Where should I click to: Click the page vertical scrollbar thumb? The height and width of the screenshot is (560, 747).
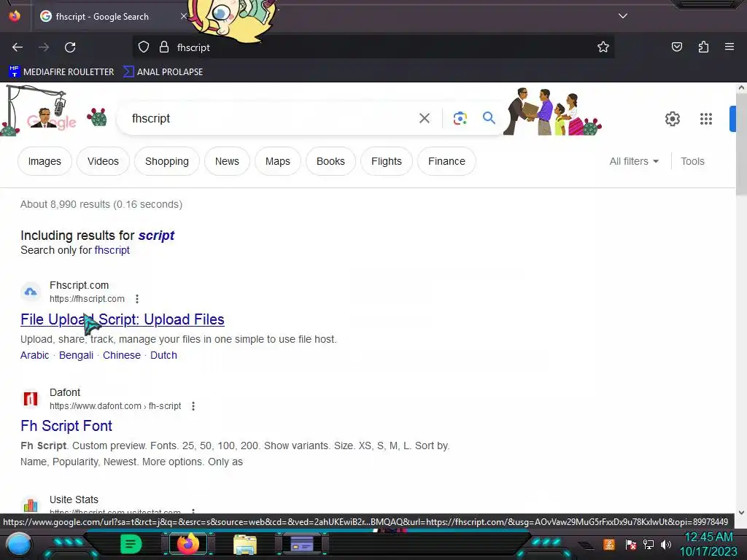pos(741,143)
